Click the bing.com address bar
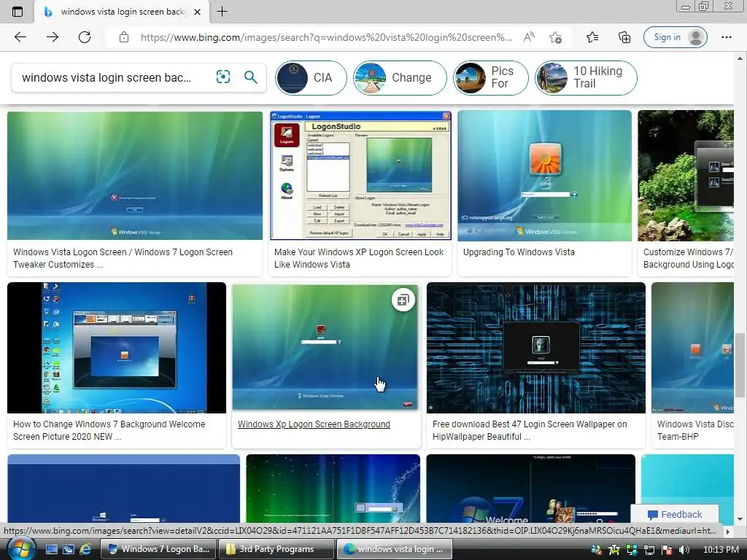This screenshot has height=560, width=747. point(326,37)
